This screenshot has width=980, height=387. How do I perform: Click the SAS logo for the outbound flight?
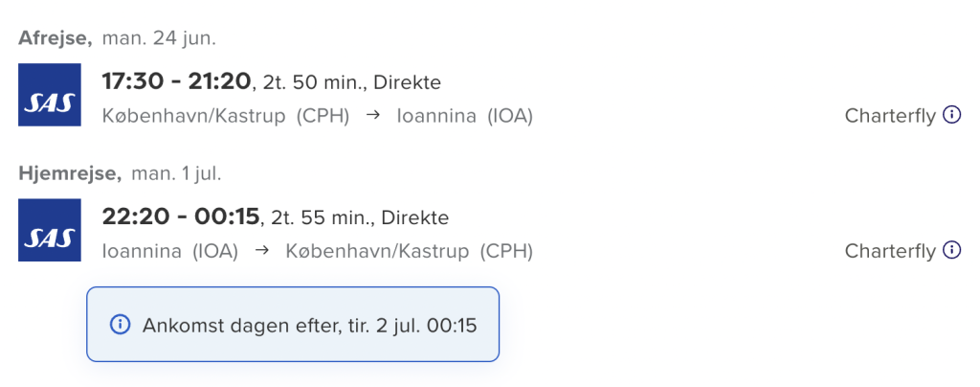[50, 95]
